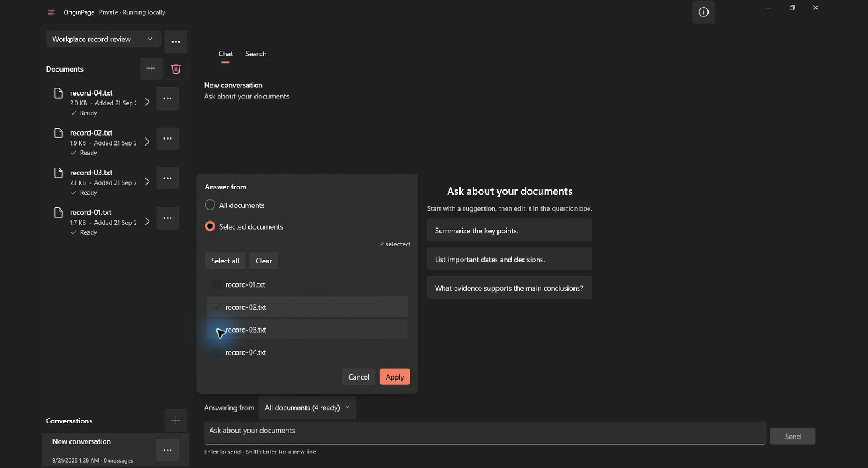868x468 pixels.
Task: Switch to the Search tab
Action: tap(256, 54)
